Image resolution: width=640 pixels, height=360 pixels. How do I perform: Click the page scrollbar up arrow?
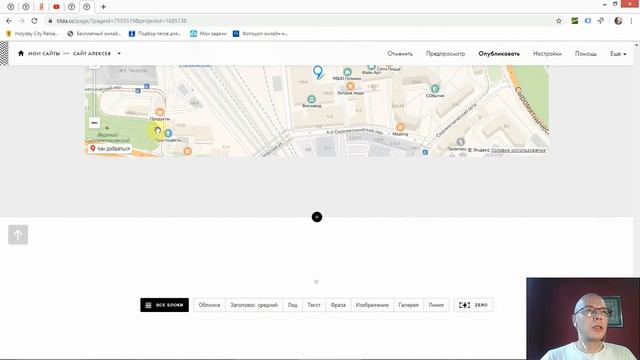pyautogui.click(x=637, y=44)
